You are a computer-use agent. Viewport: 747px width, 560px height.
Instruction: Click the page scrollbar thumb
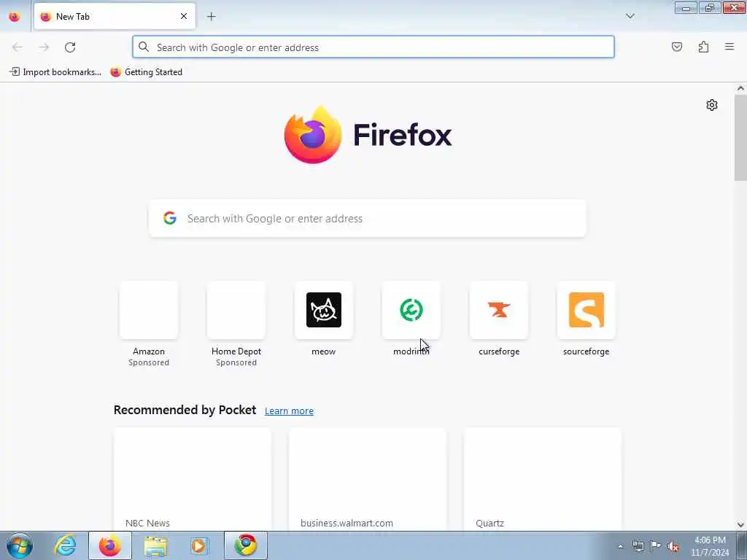tap(740, 138)
